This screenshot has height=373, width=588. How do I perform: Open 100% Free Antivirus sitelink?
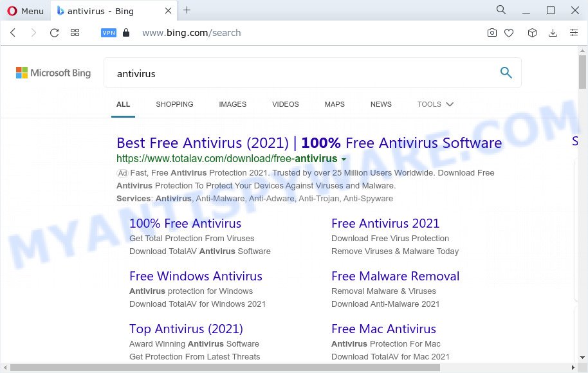pyautogui.click(x=185, y=223)
